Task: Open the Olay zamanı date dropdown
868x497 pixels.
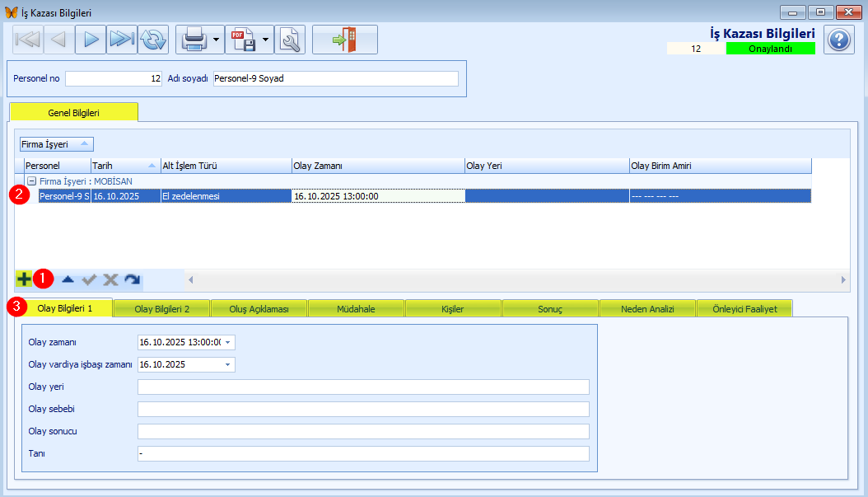Action: point(228,342)
